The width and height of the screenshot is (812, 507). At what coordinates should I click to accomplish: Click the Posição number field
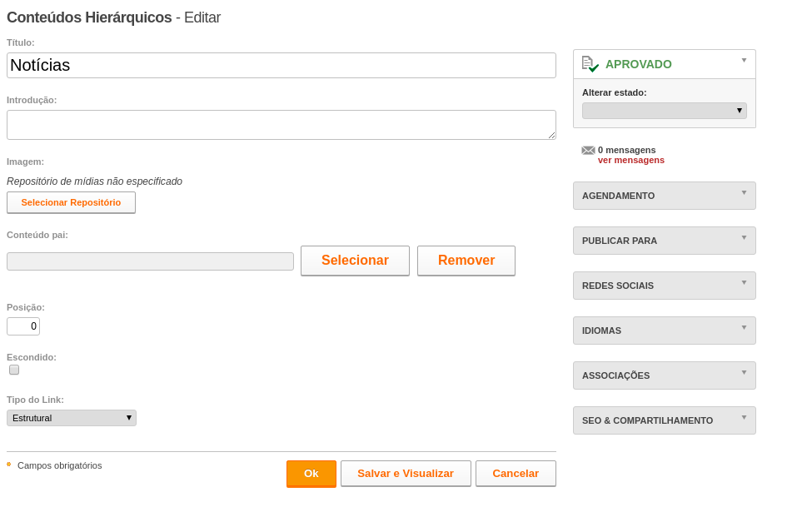click(x=23, y=326)
